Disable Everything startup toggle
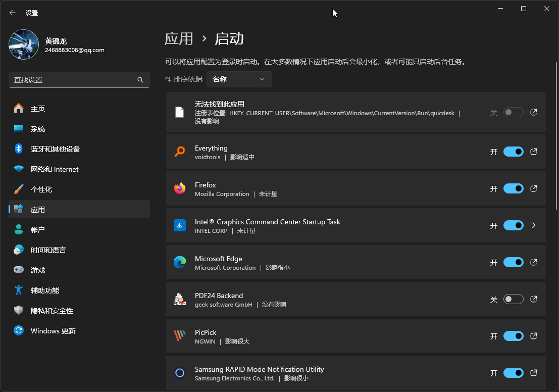 coord(513,152)
